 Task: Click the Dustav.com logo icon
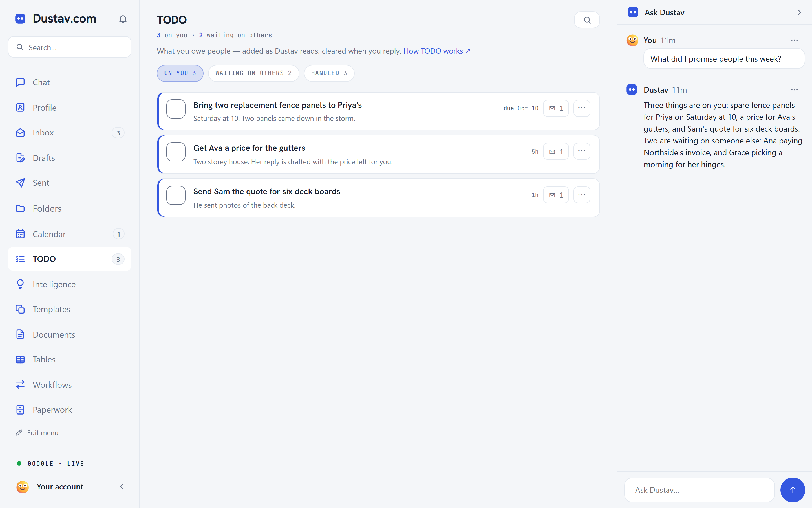21,18
